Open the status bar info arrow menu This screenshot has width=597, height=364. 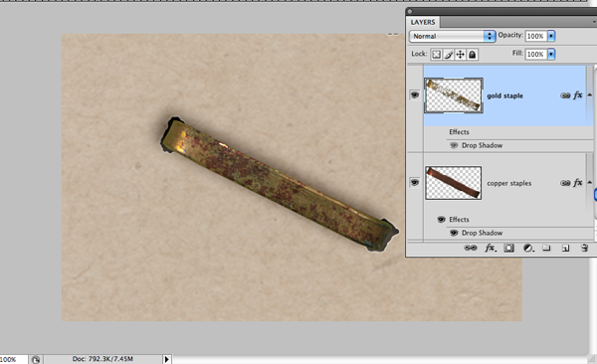(166, 359)
